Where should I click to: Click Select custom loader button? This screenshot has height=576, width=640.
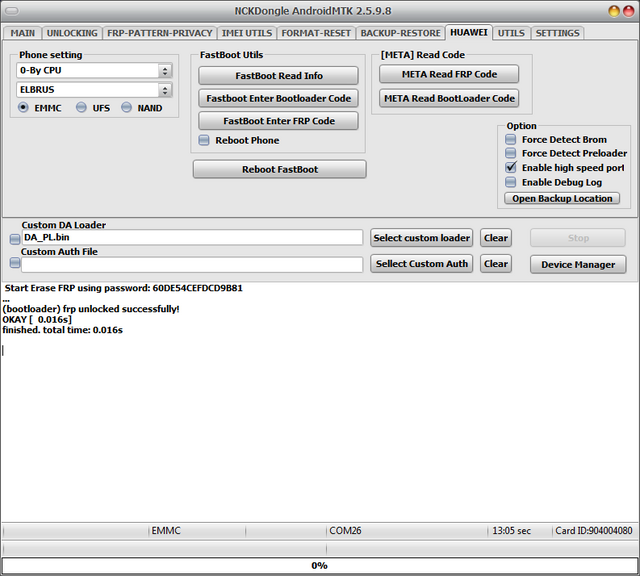click(x=422, y=238)
